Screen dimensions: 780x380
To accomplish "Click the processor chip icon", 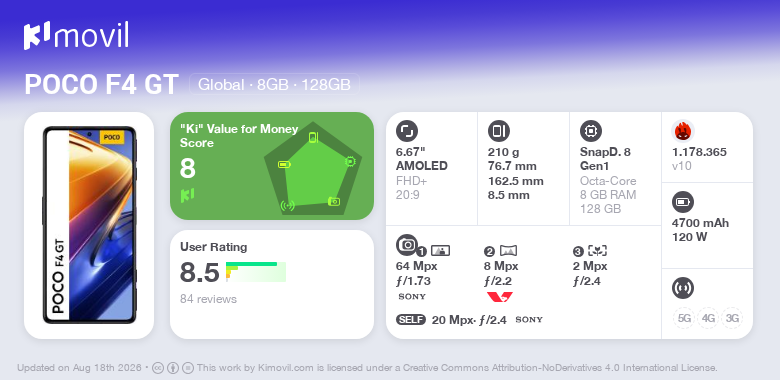I will click(x=591, y=131).
